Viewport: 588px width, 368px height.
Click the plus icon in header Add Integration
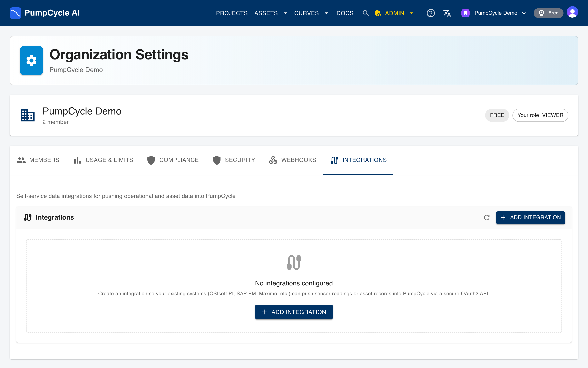click(x=503, y=217)
